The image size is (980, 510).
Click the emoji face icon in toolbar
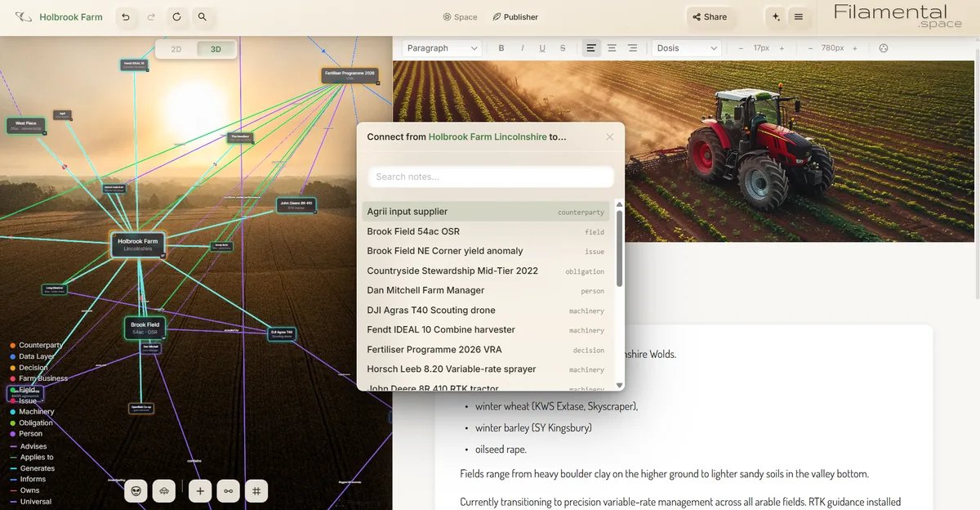pyautogui.click(x=883, y=48)
